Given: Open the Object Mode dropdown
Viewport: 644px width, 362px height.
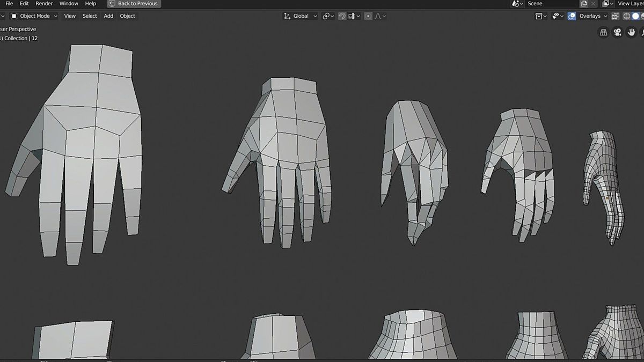Looking at the screenshot, I should [35, 16].
